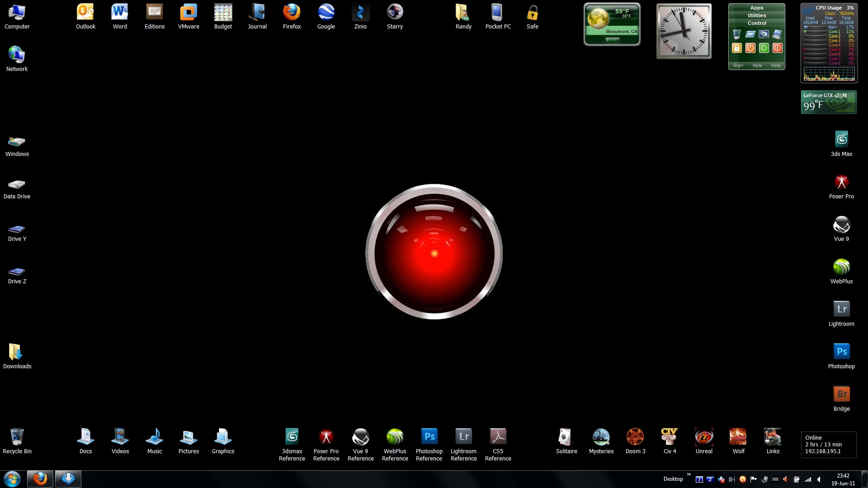Screen dimensions: 868x488
Task: Open the Pocket PC icon
Action: point(498,17)
